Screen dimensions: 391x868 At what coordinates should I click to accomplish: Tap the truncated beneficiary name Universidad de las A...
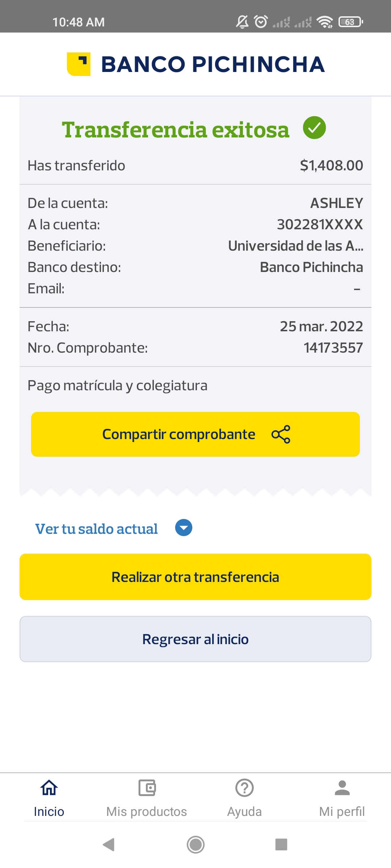295,246
